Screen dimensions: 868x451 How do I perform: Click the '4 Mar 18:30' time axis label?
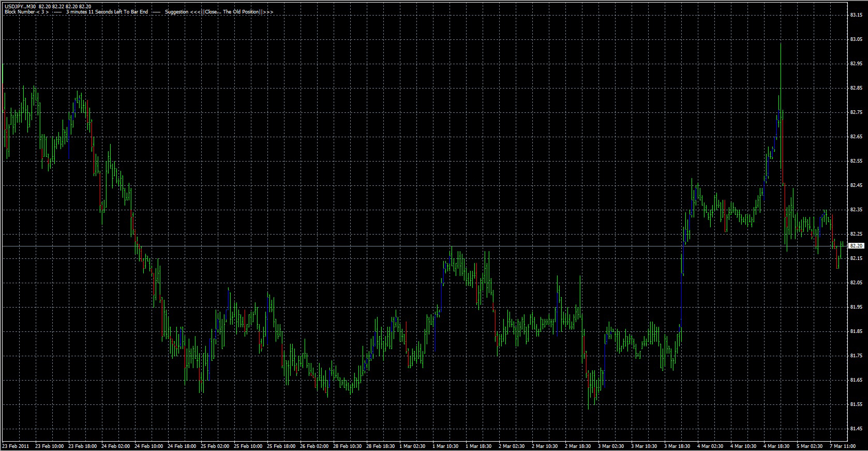tap(777, 446)
